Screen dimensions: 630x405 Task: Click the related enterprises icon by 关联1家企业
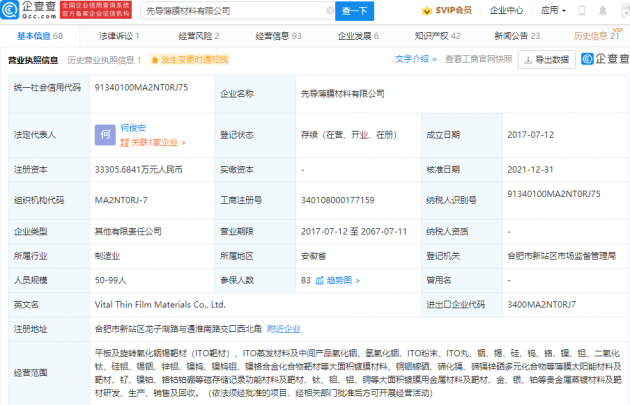125,143
